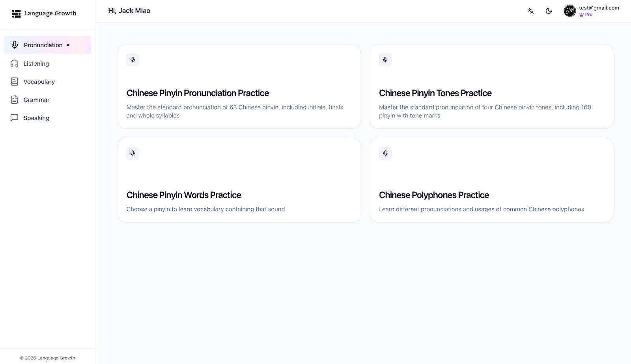Click the Pronunciation microphone sidebar icon
Viewport: 631px width, 364px height.
click(x=15, y=45)
